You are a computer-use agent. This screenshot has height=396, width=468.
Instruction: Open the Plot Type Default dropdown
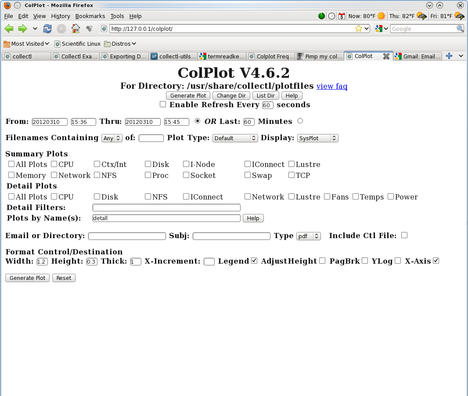[235, 138]
